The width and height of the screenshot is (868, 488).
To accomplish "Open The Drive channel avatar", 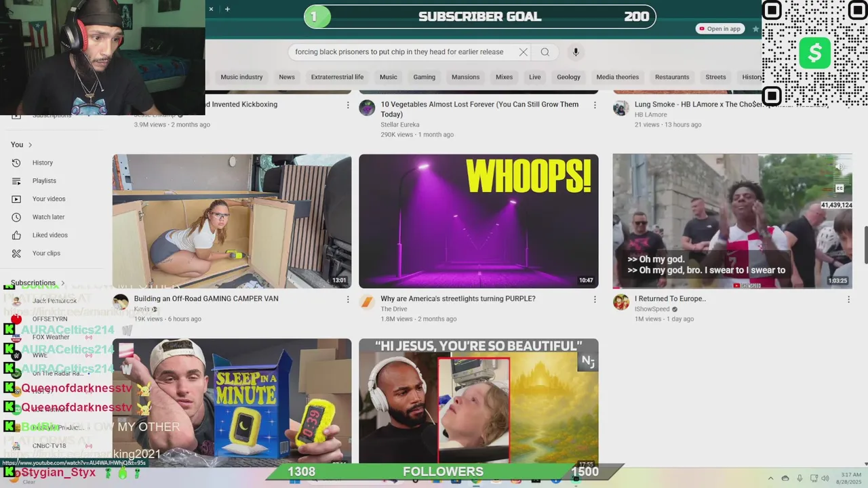I will pos(367,302).
